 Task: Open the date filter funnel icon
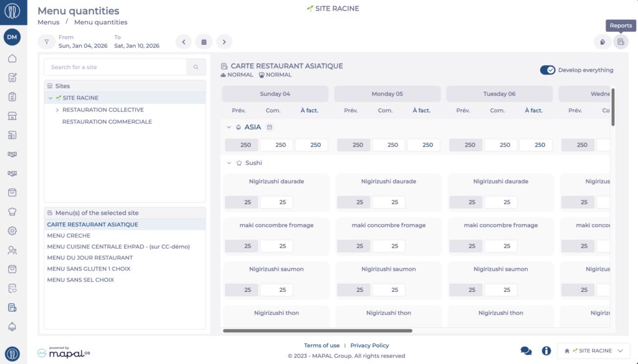(47, 42)
